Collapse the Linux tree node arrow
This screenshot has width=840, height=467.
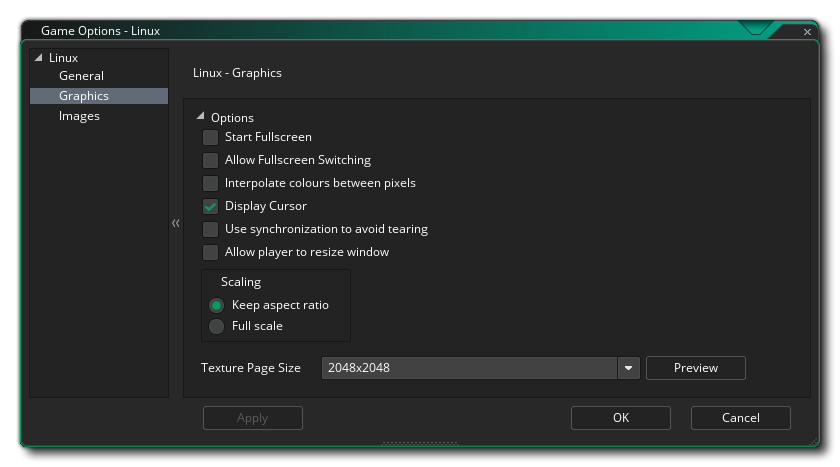39,58
